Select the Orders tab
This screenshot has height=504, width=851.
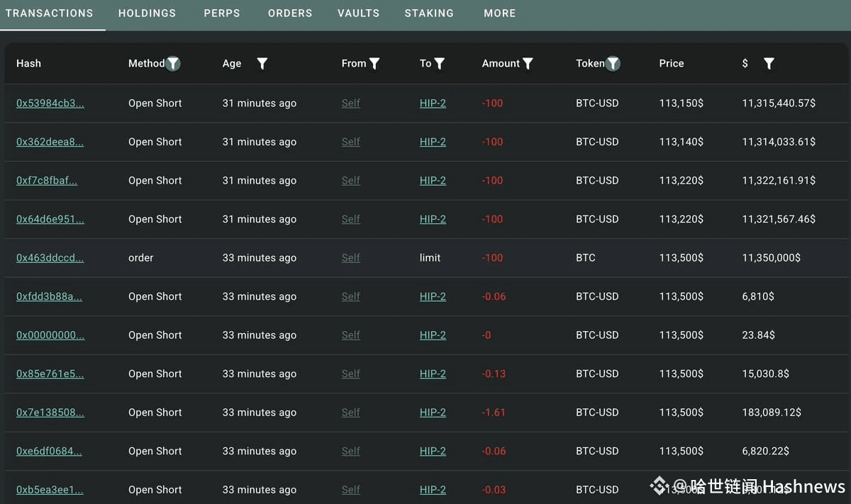290,13
